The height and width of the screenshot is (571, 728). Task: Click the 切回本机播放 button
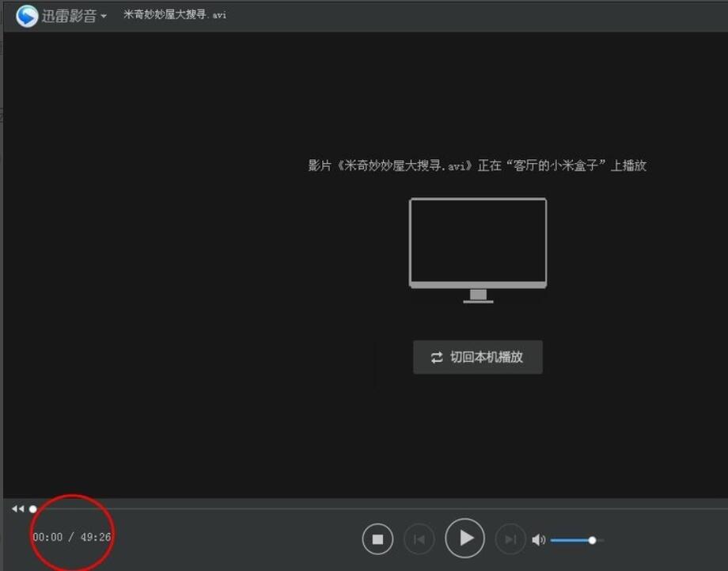tap(478, 357)
